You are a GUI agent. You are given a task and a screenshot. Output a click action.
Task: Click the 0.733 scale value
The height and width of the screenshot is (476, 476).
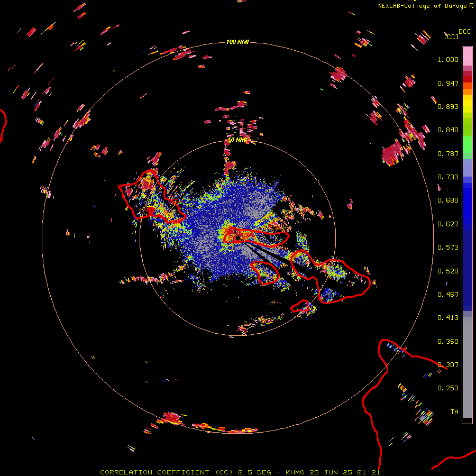coord(448,177)
